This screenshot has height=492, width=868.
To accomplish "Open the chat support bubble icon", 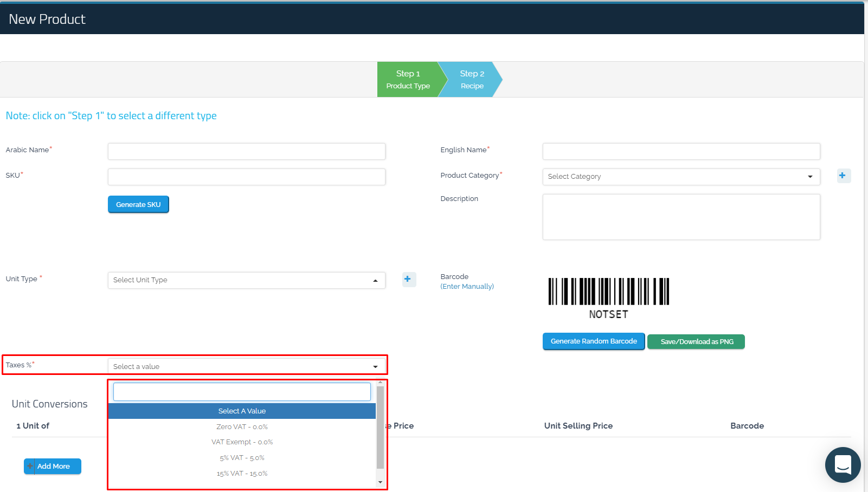I will coord(843,464).
